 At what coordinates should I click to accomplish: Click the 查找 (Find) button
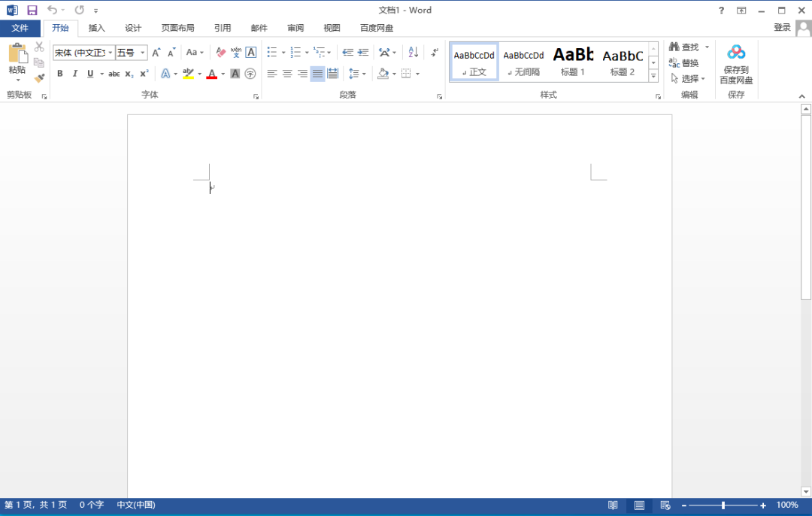(685, 47)
